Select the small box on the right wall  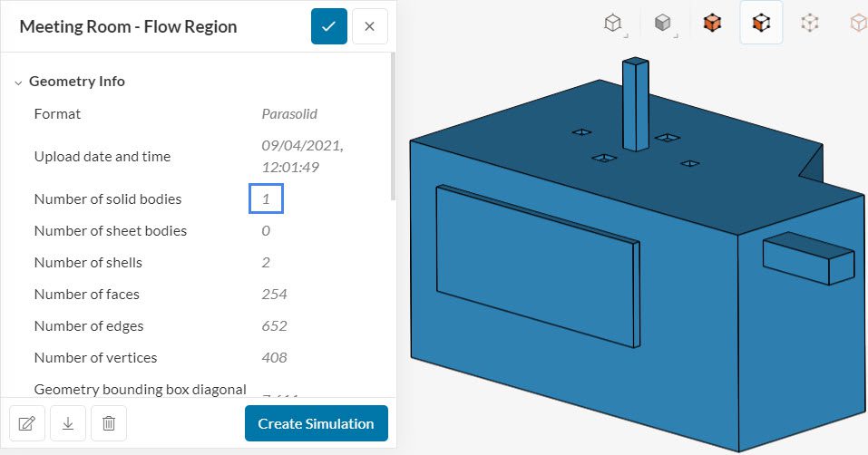807,258
